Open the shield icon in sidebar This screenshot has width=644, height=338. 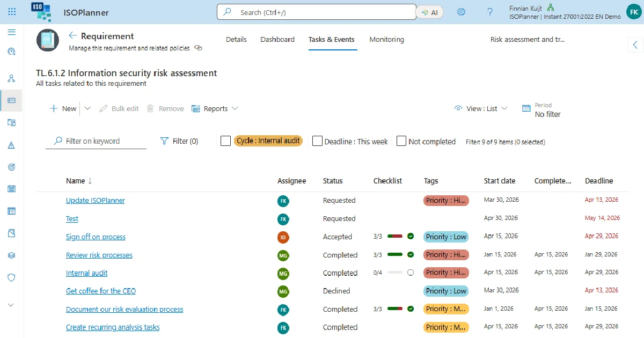12,277
